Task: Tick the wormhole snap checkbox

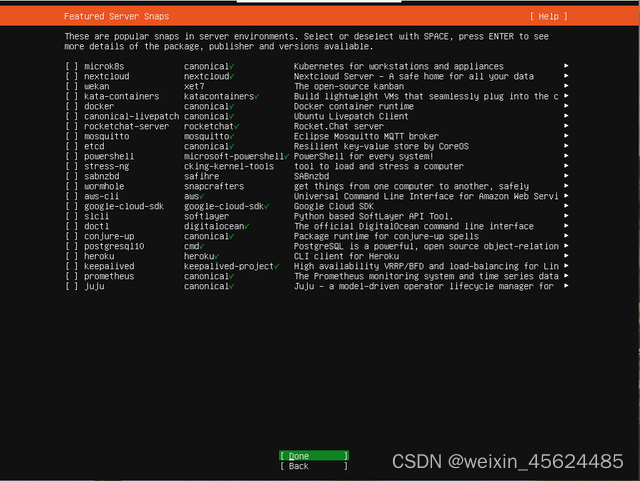Action: 71,186
